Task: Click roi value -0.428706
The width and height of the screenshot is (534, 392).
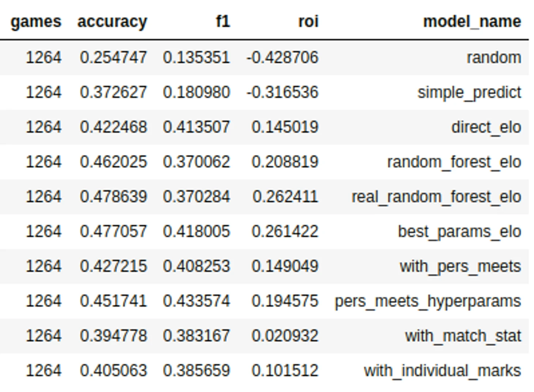Action: [x=282, y=57]
